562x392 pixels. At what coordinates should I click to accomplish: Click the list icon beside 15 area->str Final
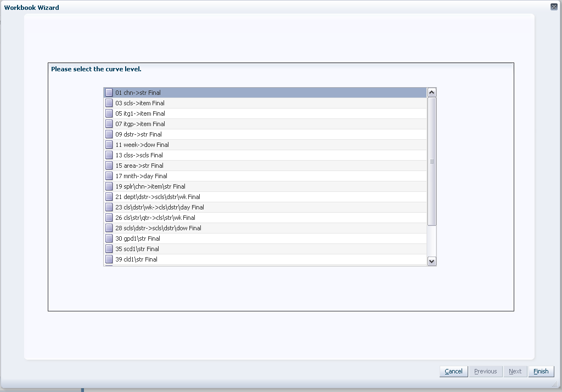point(109,165)
